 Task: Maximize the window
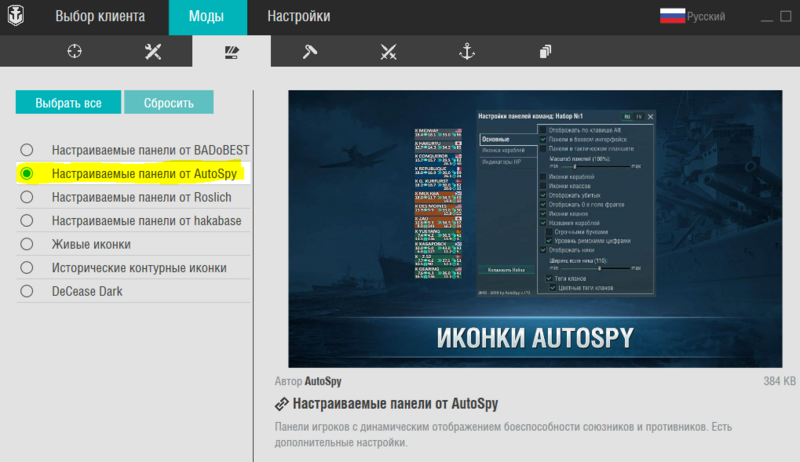[786, 16]
